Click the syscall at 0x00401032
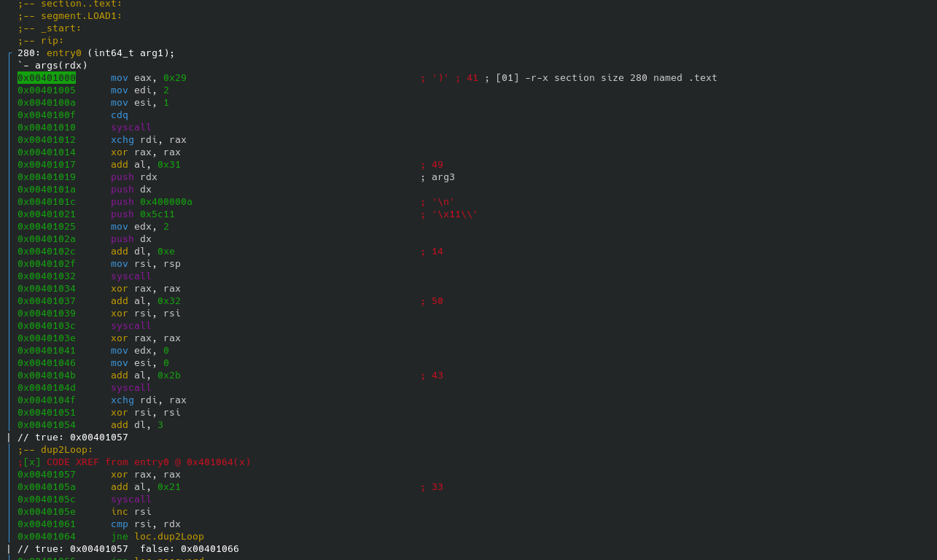Screen dimensions: 937x560 (x=131, y=276)
